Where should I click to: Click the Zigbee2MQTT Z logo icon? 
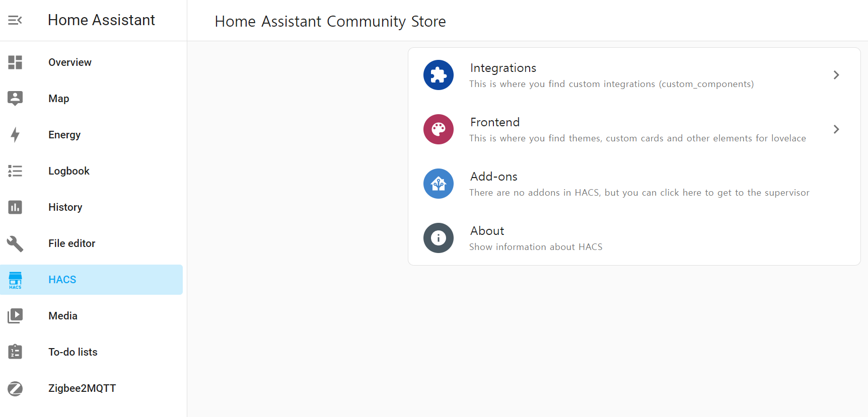pos(15,388)
